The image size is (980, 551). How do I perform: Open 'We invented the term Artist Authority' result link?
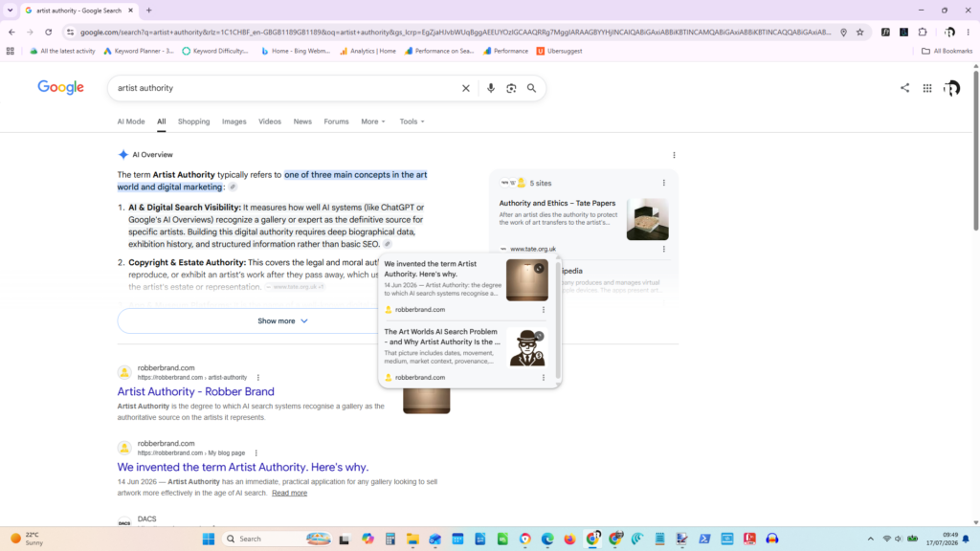(242, 467)
